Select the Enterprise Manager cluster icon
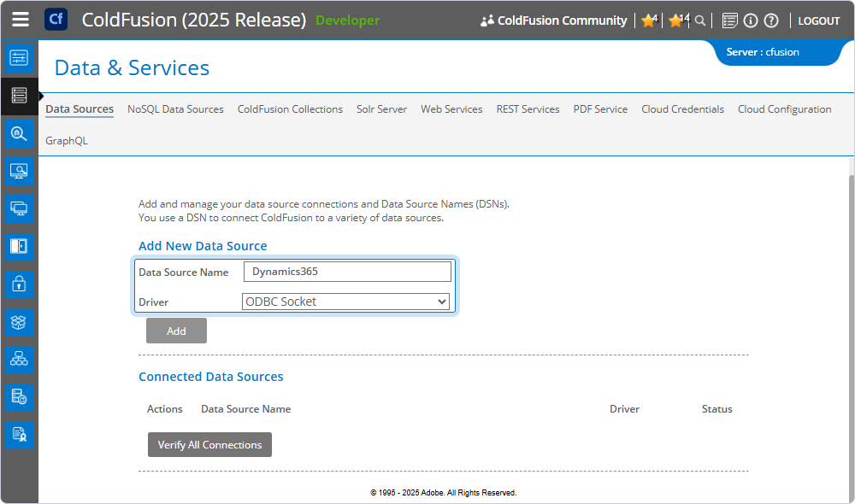Screen dimensions: 855x504 tap(19, 359)
